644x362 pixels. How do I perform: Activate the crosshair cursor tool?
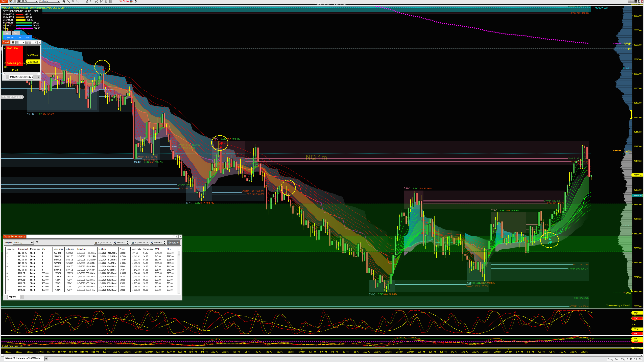[82, 1]
